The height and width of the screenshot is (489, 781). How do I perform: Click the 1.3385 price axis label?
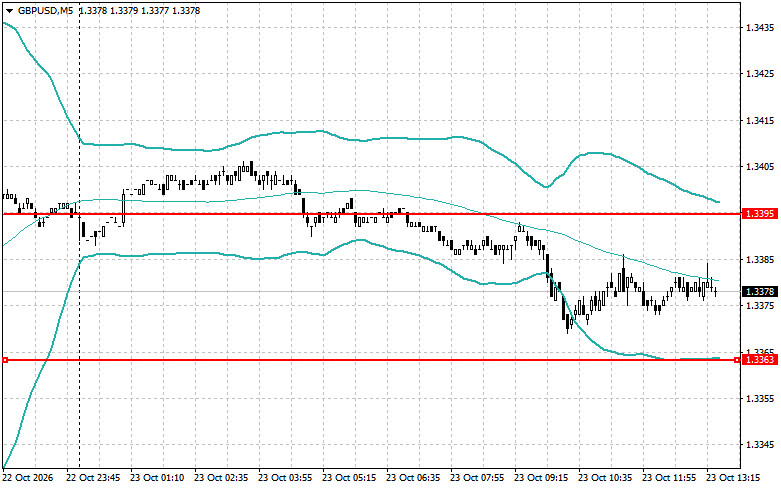coord(760,259)
